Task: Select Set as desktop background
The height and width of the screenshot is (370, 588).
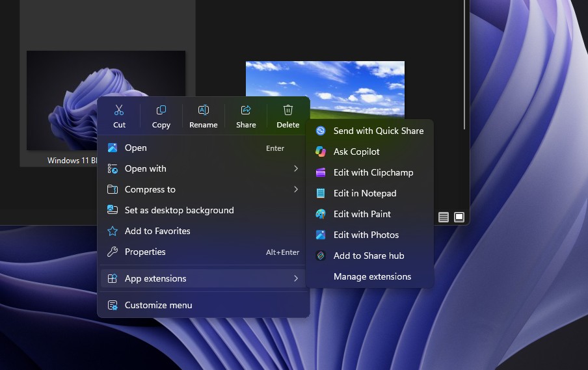Action: [x=204, y=210]
